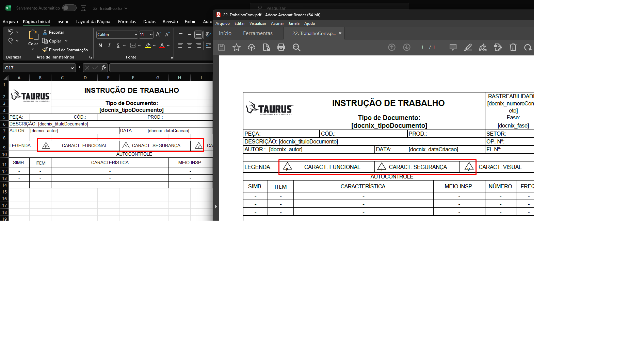Click red font color button
The image size is (644, 342).
coord(162,45)
